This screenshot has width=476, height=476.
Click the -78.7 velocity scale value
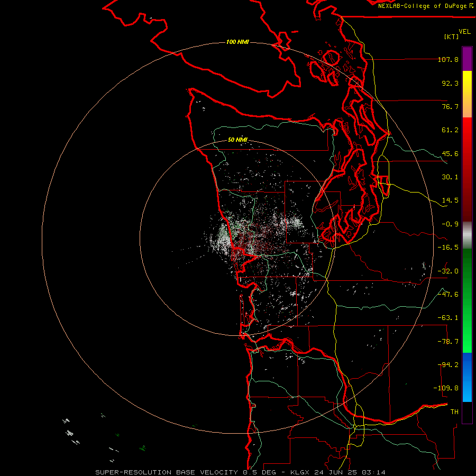click(x=448, y=342)
